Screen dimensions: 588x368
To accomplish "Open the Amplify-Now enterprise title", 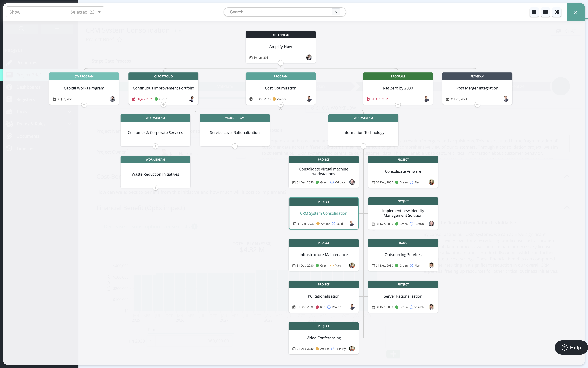I will pos(281,46).
